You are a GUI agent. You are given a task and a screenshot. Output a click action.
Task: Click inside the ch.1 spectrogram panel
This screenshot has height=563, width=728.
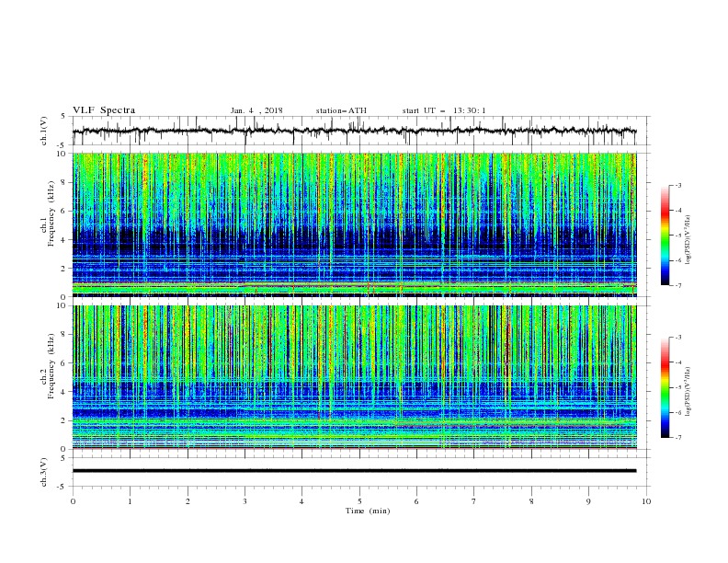[x=354, y=224]
